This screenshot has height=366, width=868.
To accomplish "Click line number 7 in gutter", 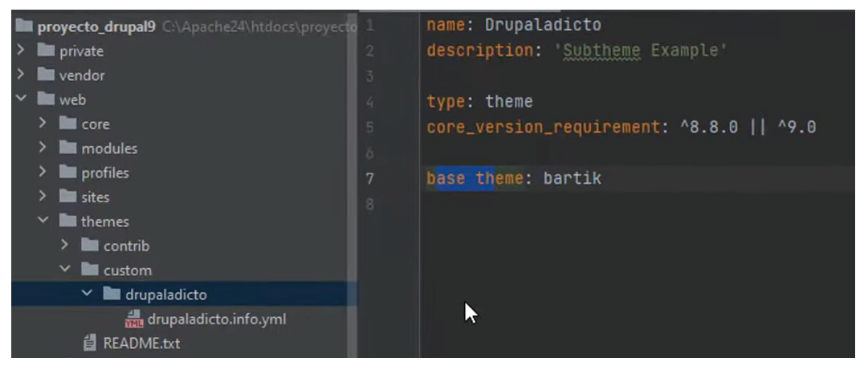I will (x=370, y=179).
